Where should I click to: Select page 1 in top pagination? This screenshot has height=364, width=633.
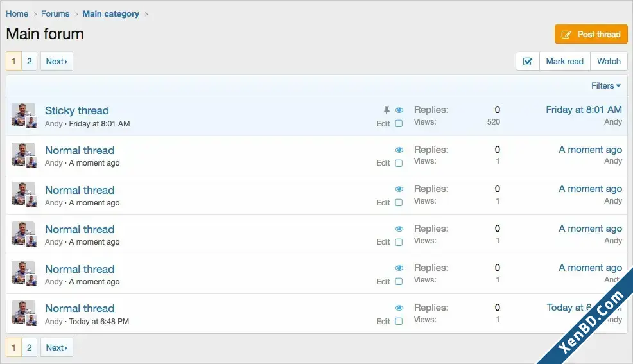[13, 62]
